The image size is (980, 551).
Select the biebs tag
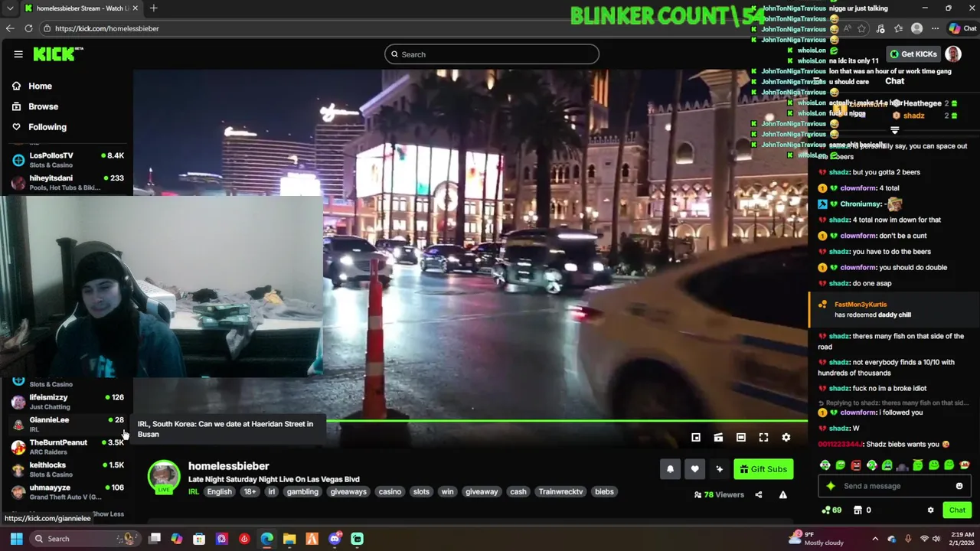click(604, 492)
